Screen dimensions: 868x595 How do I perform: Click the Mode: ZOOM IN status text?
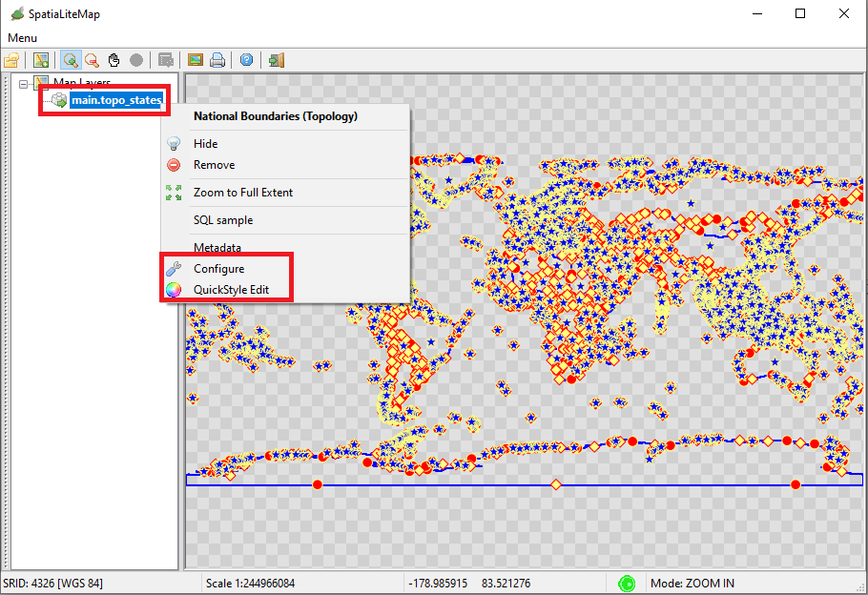point(692,584)
